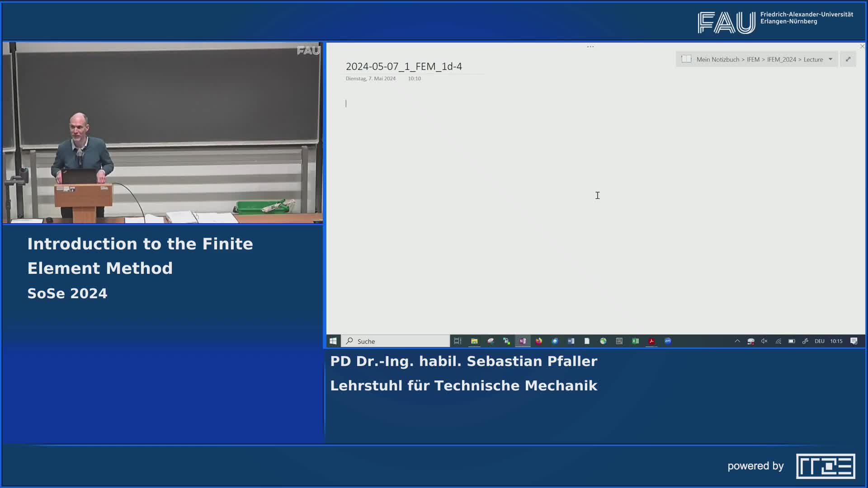Mute or unmute via the speaker tray icon

tap(764, 341)
